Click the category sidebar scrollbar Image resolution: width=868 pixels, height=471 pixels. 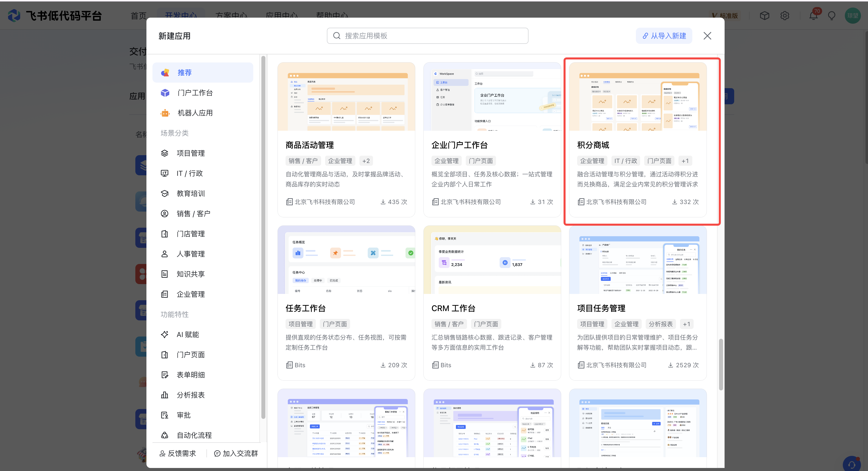(263, 237)
